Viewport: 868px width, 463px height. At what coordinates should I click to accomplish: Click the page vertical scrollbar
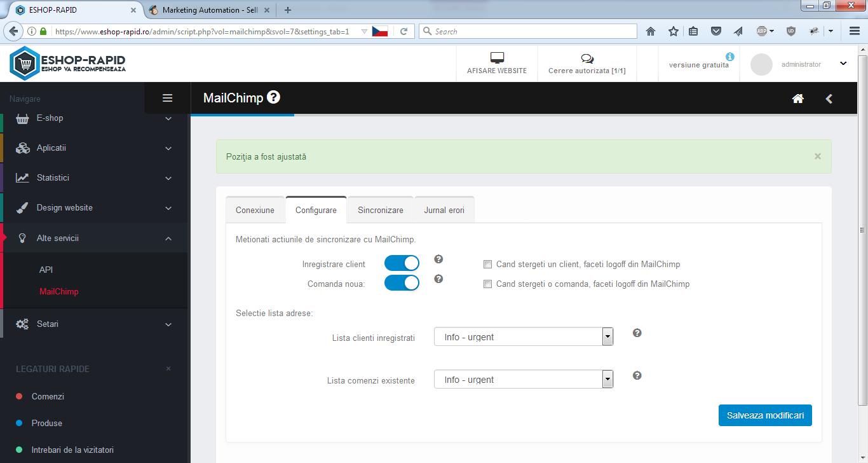pos(862,231)
